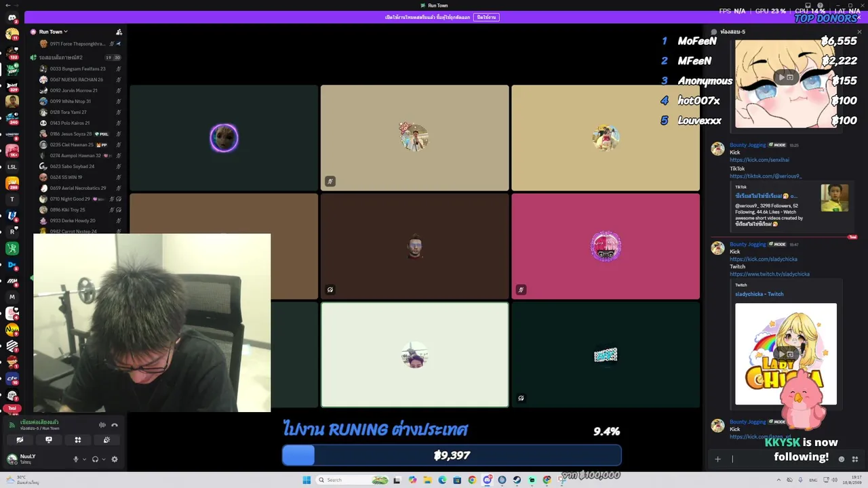The height and width of the screenshot is (488, 868).
Task: Click the purple banner's outlined button
Action: coord(486,17)
